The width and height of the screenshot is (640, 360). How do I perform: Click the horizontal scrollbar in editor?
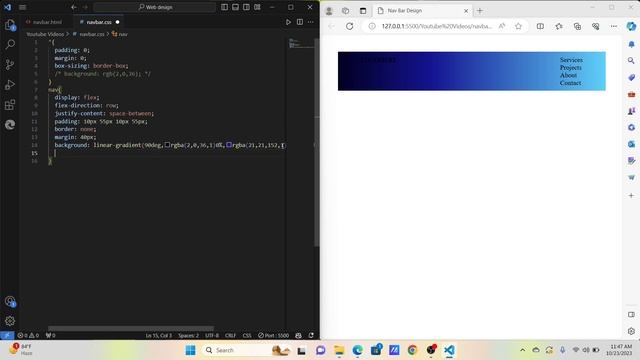131,328
